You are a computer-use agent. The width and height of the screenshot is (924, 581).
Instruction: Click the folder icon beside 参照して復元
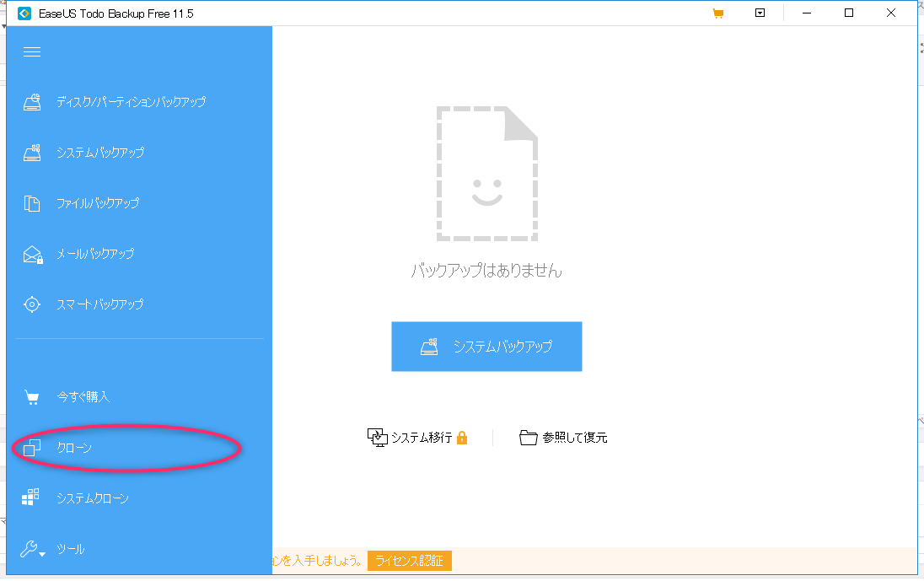click(x=528, y=437)
